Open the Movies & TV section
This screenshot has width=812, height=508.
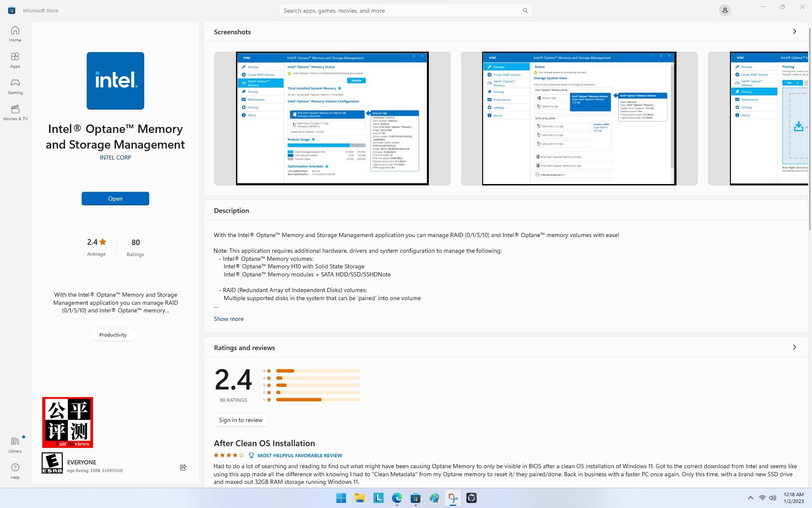[15, 112]
